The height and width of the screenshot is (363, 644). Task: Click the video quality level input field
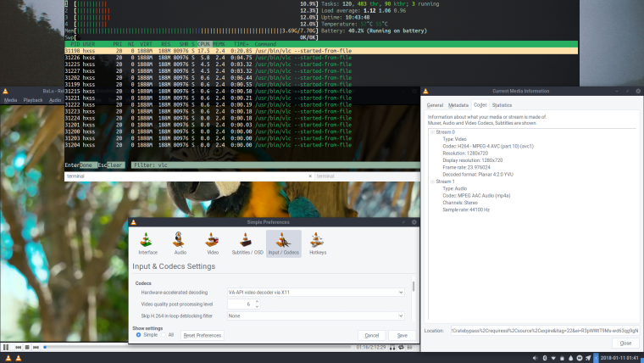pos(241,304)
